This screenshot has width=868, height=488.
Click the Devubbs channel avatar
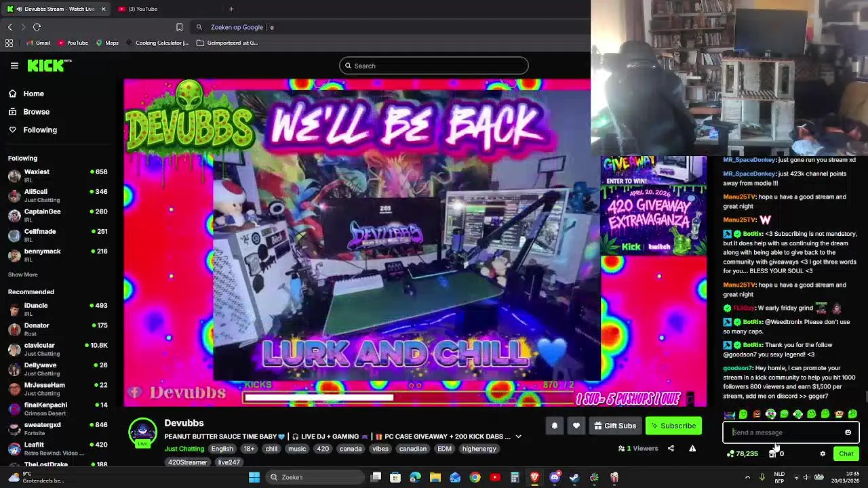[x=142, y=432]
